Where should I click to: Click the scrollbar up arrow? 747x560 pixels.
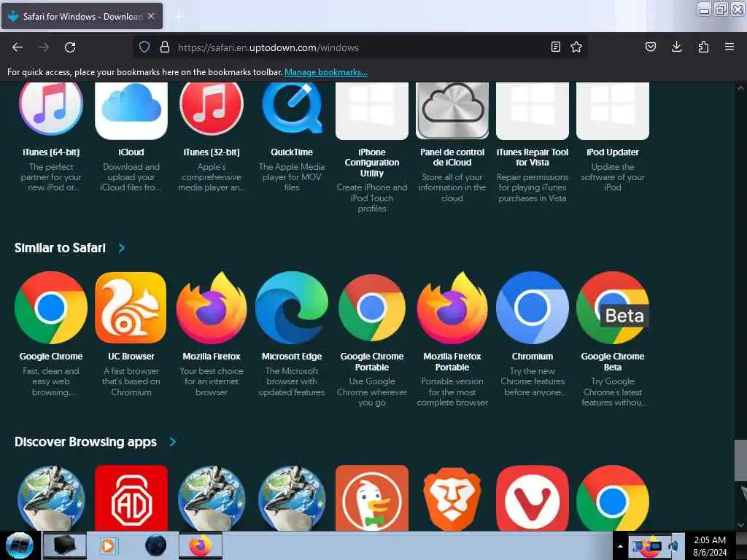point(740,88)
